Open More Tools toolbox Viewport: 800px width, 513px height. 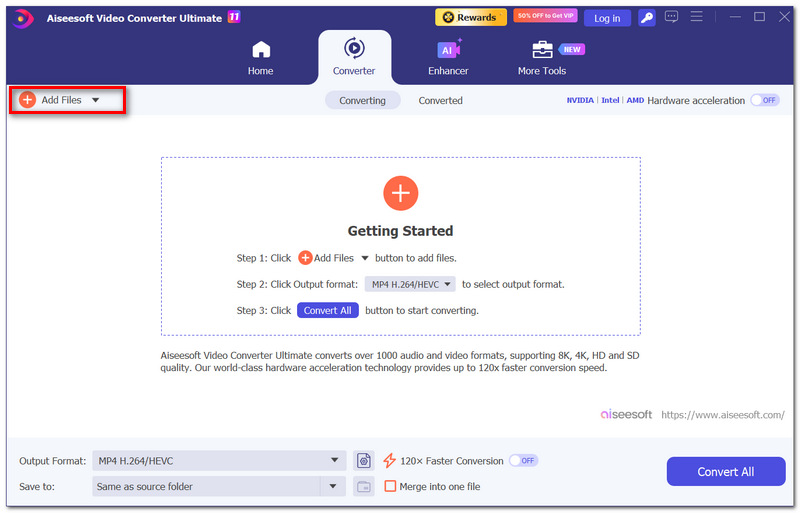(x=542, y=58)
